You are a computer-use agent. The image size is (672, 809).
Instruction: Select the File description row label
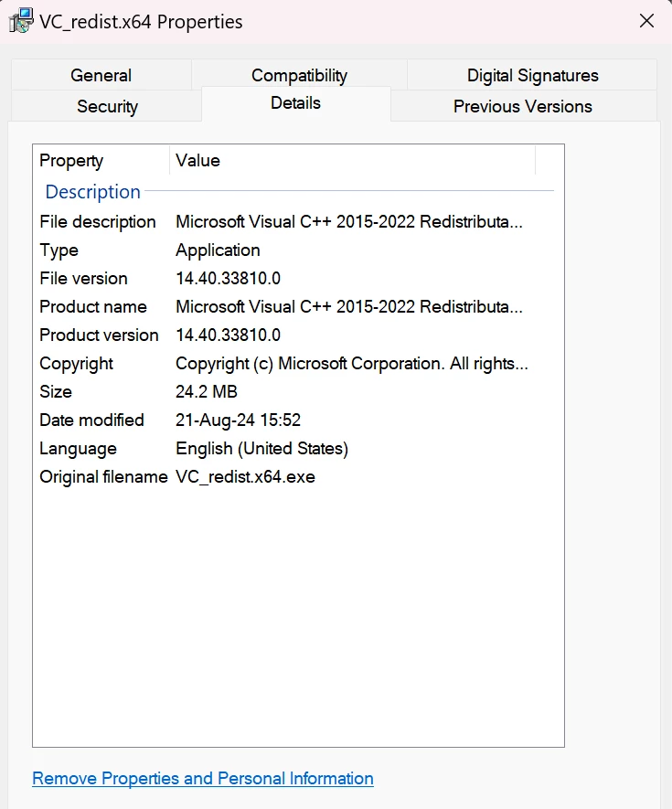pyautogui.click(x=98, y=222)
